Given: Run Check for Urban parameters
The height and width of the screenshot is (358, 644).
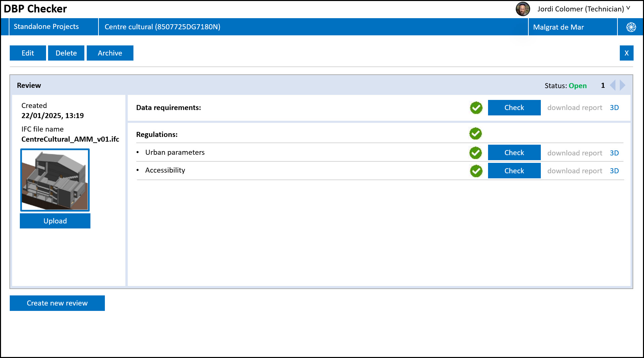Looking at the screenshot, I should tap(514, 153).
